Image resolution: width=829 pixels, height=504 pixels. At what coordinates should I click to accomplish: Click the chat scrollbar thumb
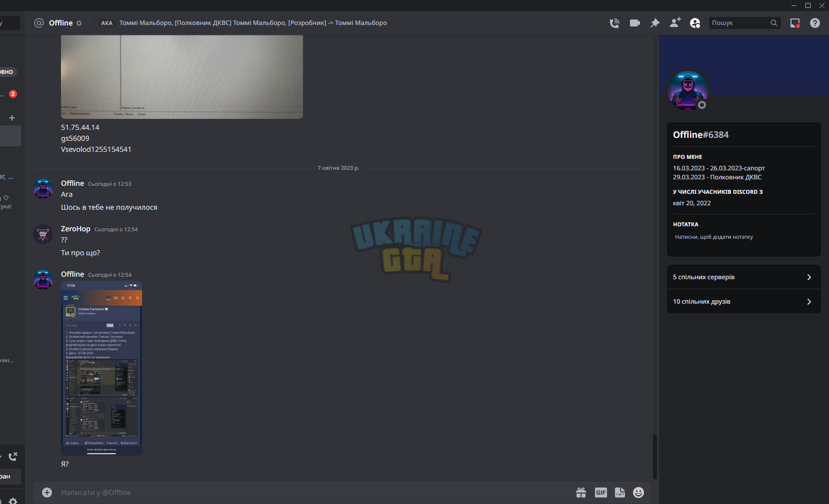coord(654,457)
